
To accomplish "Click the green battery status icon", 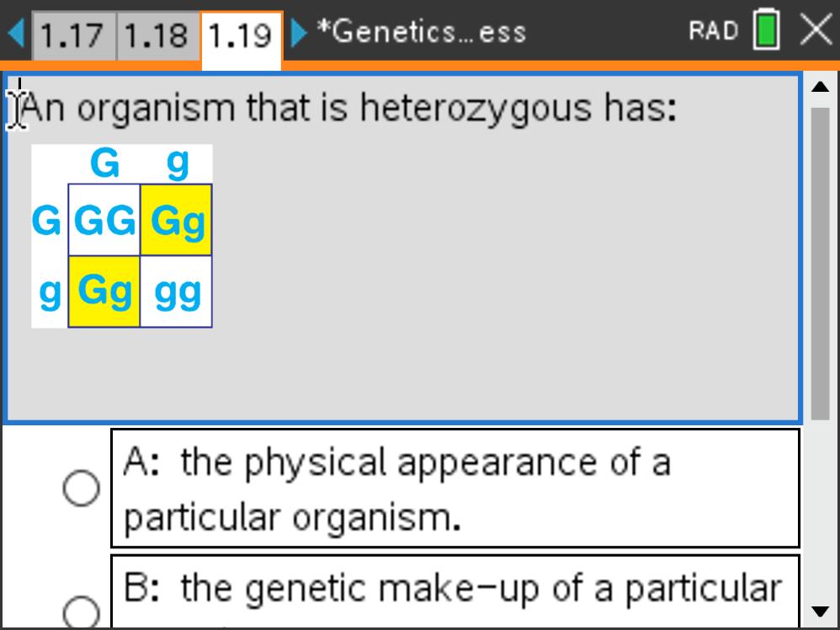I will tap(766, 32).
